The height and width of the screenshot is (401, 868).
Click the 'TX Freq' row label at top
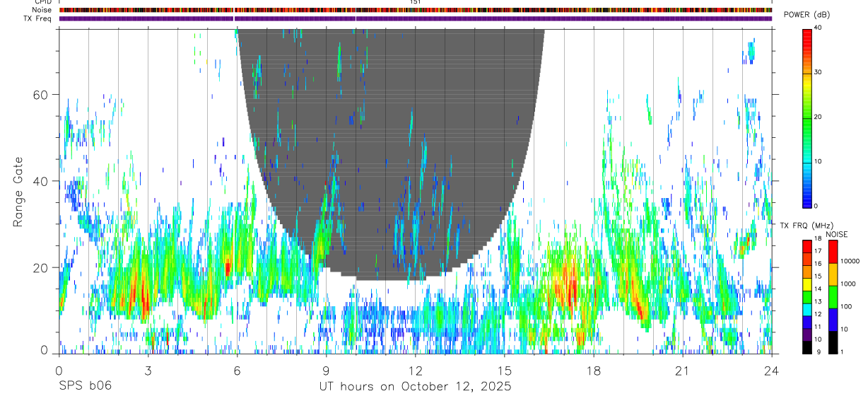(x=38, y=18)
